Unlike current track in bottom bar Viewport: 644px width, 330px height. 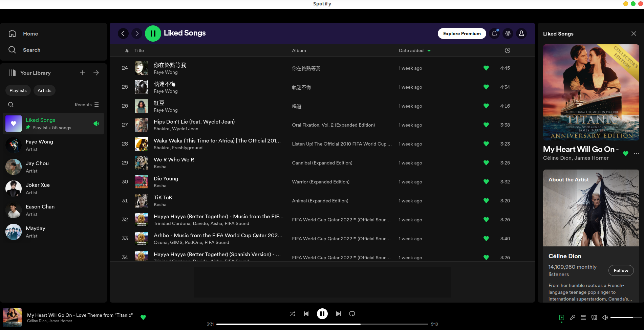(143, 317)
